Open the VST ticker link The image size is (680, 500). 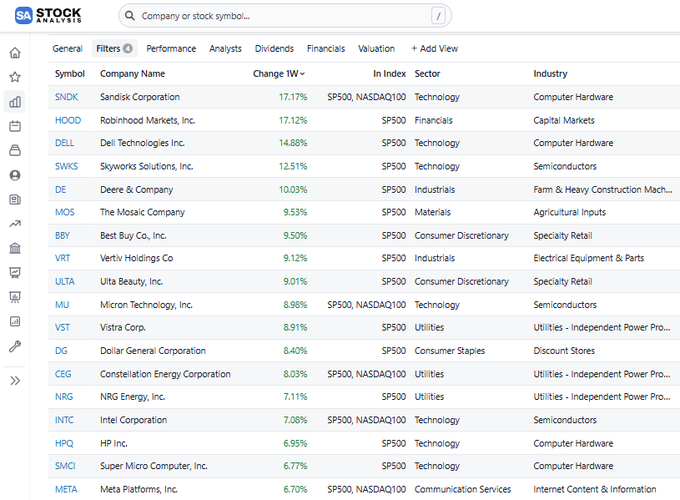[62, 327]
